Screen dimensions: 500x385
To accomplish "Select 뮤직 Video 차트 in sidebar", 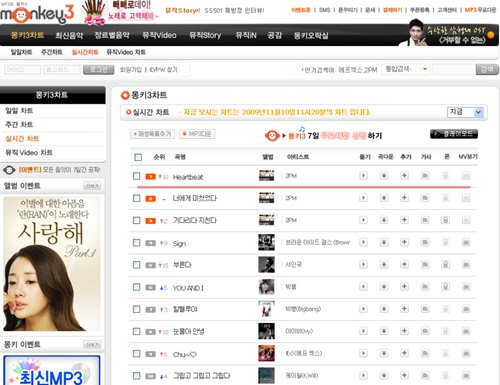I will pyautogui.click(x=29, y=153).
